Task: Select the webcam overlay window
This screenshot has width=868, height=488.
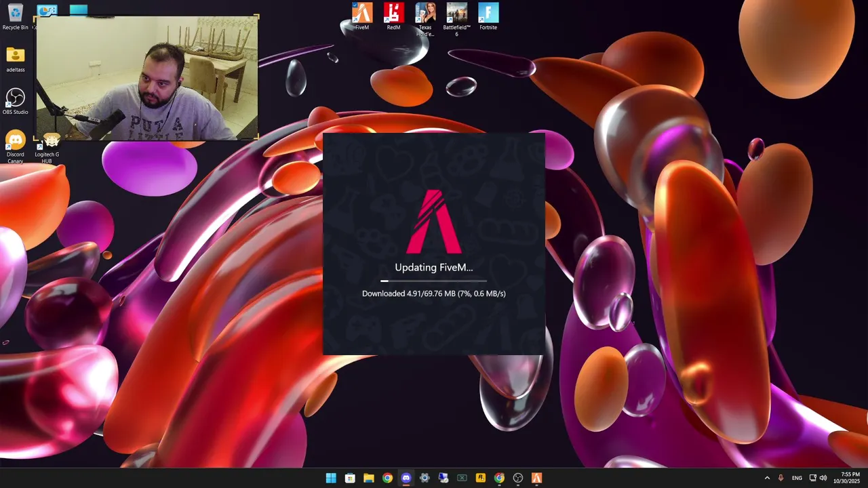Action: [146, 78]
